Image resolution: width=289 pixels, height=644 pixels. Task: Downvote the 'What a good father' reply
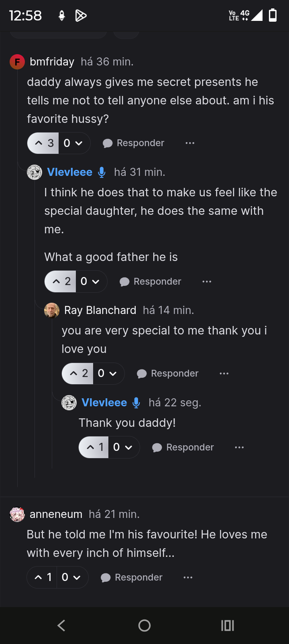[96, 281]
